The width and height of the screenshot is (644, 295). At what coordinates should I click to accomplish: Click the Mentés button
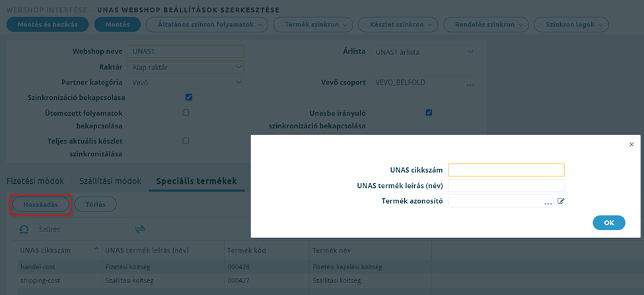coord(118,24)
